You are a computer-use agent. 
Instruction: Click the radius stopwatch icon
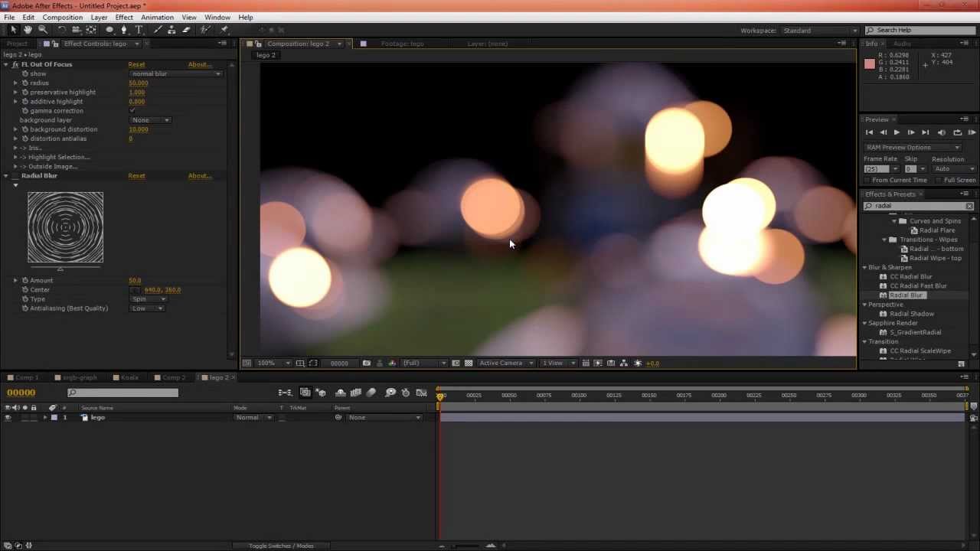[24, 83]
